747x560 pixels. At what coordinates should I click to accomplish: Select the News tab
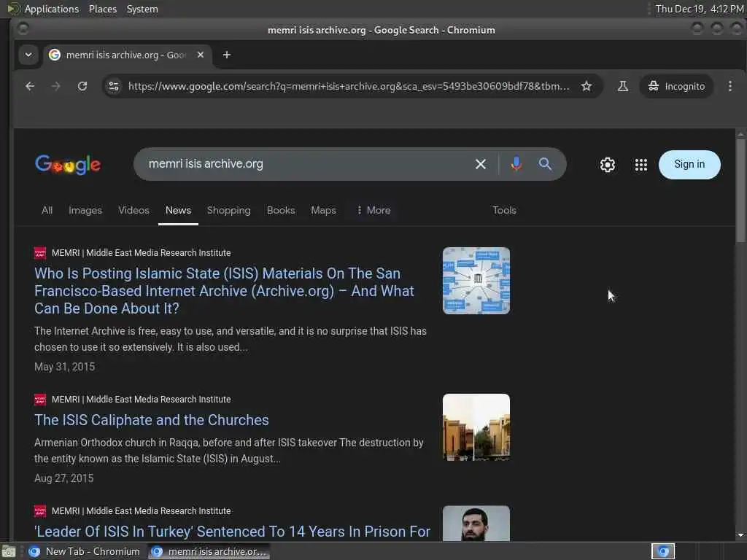[x=178, y=210]
